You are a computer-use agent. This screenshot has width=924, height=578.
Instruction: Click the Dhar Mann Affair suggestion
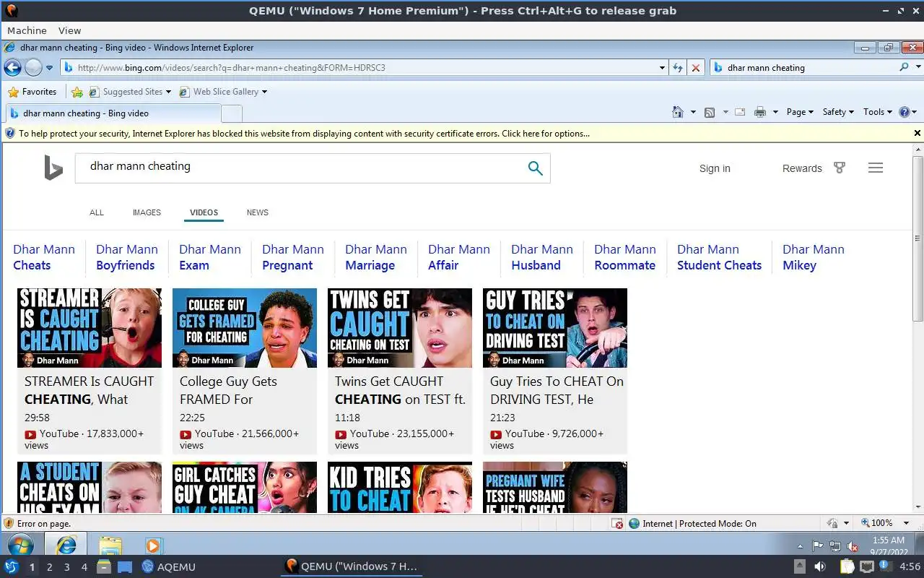tap(459, 257)
